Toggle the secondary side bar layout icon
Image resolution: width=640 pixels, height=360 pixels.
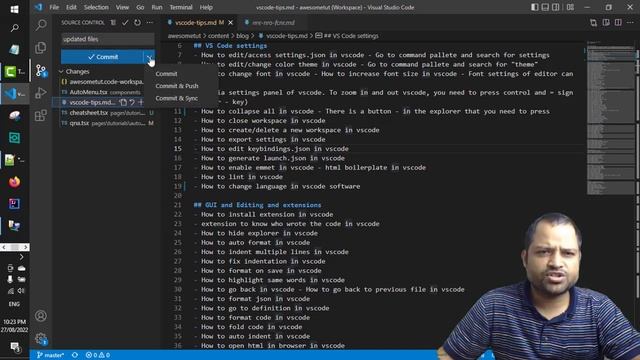[x=556, y=7]
